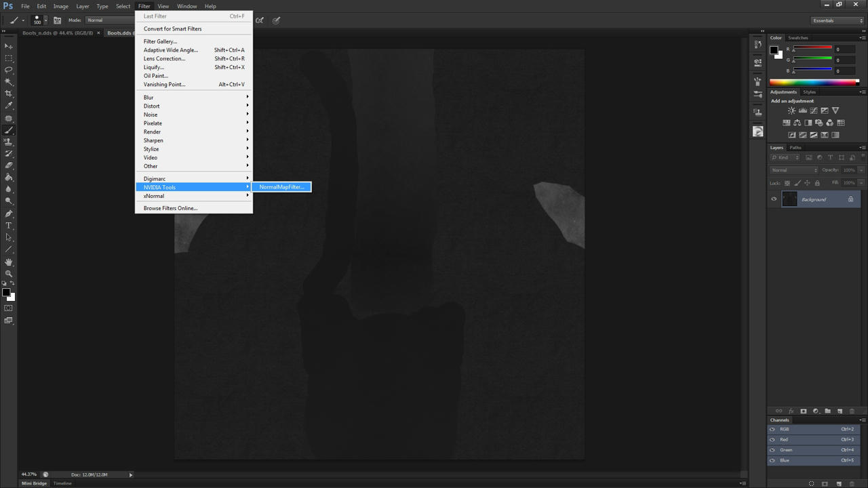Open the Brush panel toggle icon

coord(58,20)
